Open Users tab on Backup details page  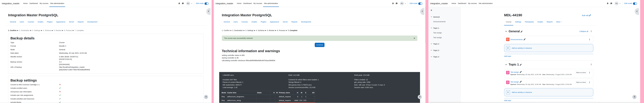(22, 22)
